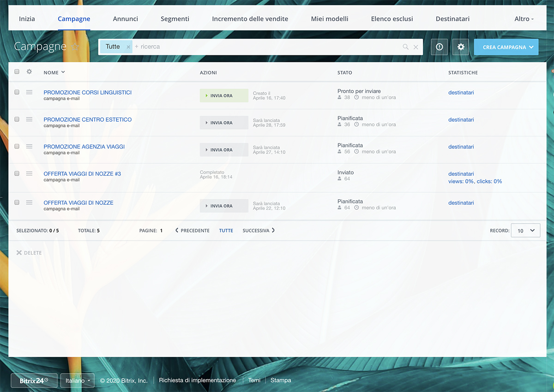Click Invia Ora for PROMOZIONE AGENZIA VIAGGI

coord(224,150)
